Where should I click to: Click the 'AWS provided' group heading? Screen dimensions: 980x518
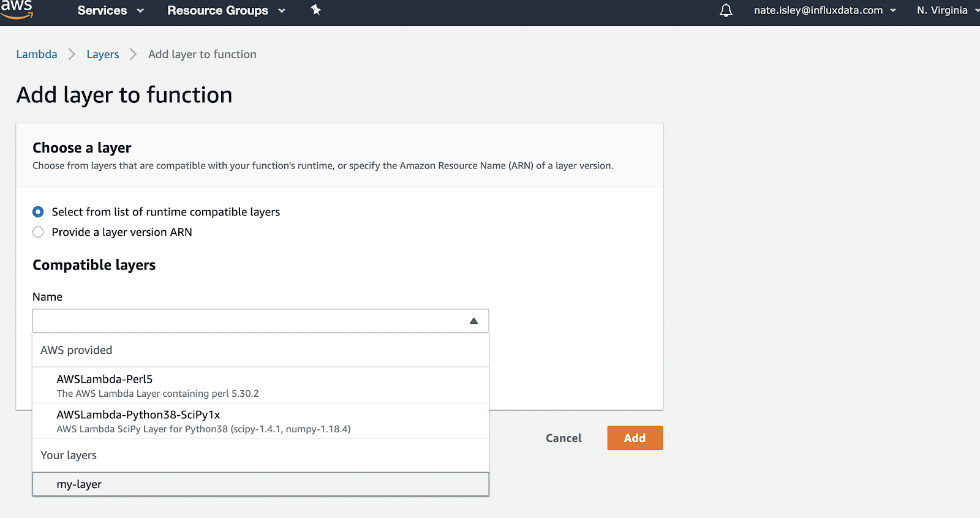click(x=77, y=350)
